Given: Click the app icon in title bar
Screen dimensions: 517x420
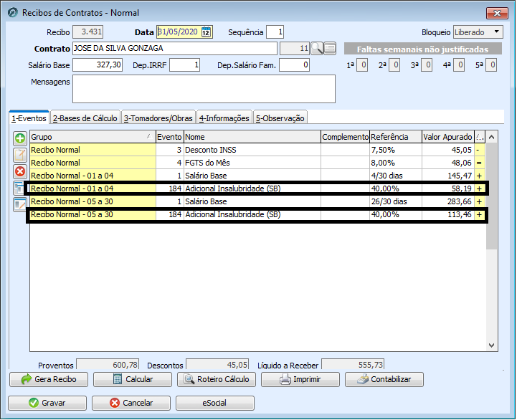Looking at the screenshot, I should 12,13.
